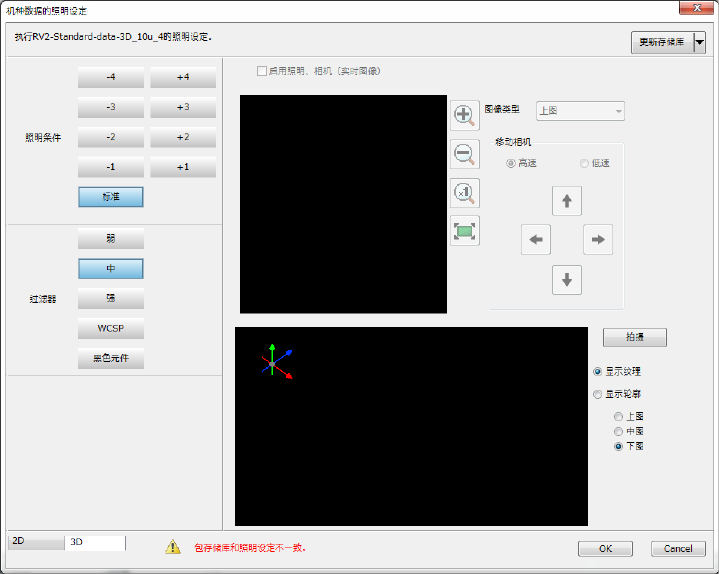Reset zoom with the x1 magnifier icon

point(465,193)
